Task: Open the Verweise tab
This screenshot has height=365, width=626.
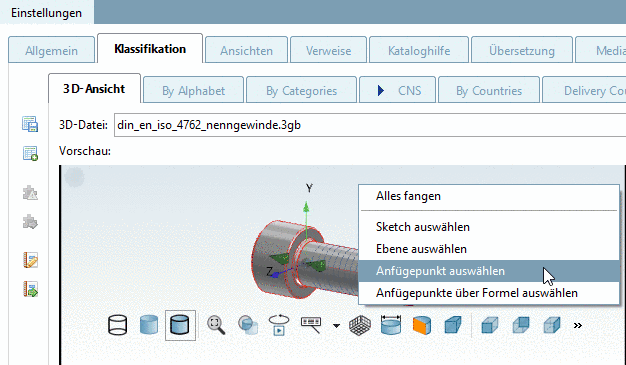Action: point(329,50)
